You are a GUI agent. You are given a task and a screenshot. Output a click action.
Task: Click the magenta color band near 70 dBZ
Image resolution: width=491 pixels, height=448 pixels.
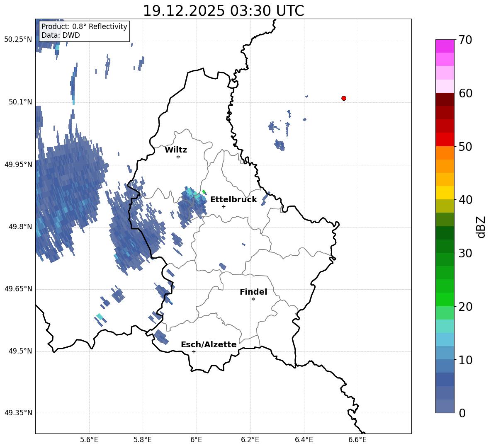[x=445, y=46]
